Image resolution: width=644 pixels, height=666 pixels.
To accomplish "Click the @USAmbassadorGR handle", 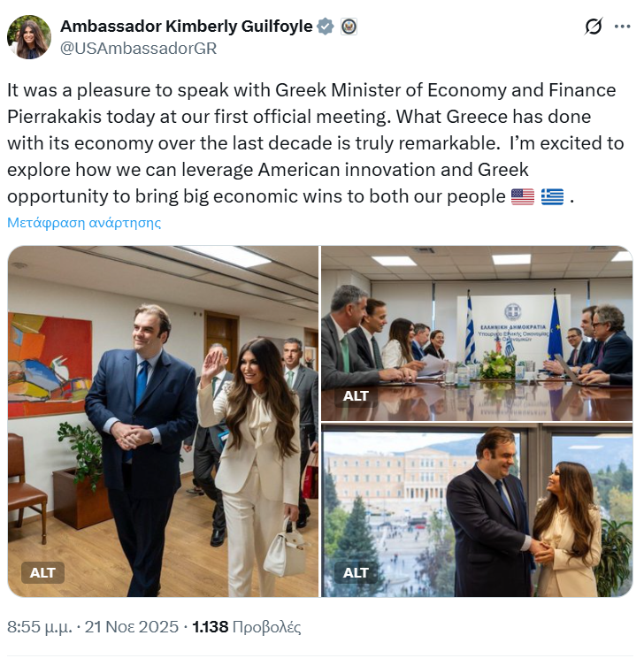I will coord(138,49).
